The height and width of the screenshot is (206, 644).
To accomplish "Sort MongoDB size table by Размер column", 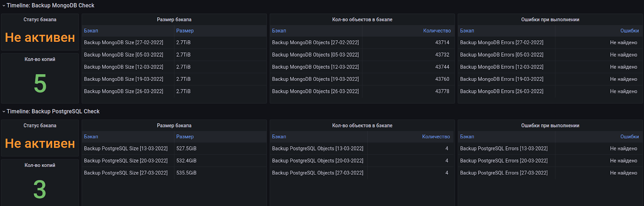I will click(185, 31).
